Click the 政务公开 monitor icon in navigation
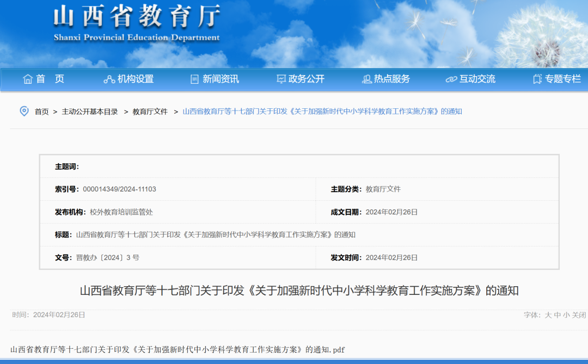Screen dimensions: 588x364 280,78
